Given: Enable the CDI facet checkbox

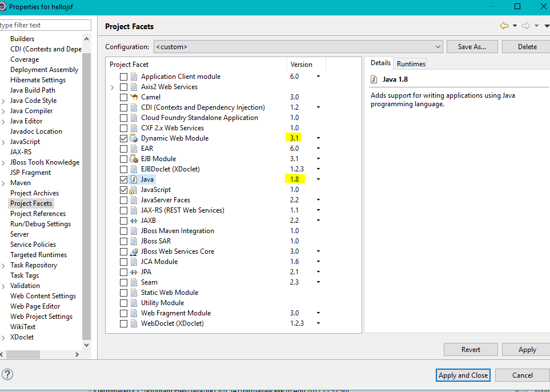Looking at the screenshot, I should tap(123, 108).
